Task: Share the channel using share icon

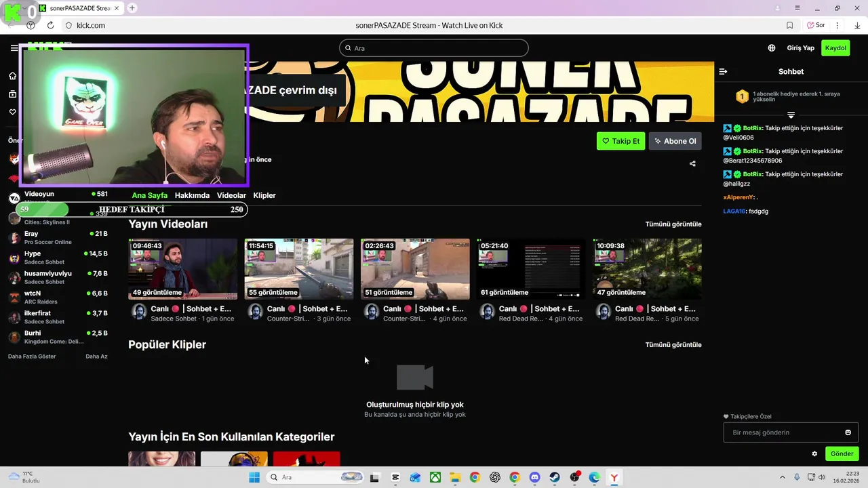Action: coord(692,163)
